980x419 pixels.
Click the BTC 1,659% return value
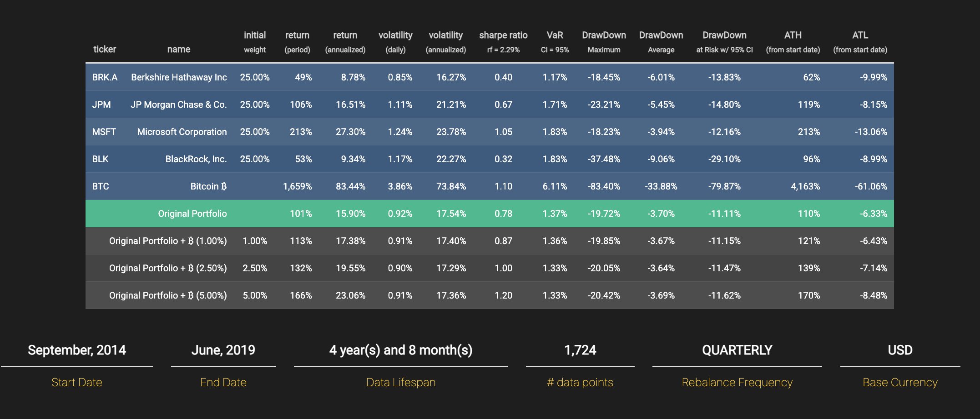click(x=298, y=186)
